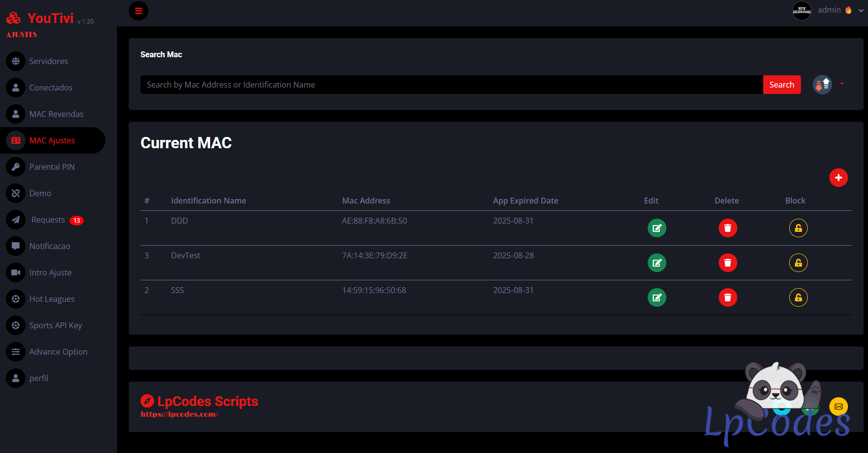Expand the admin user dropdown

pos(861,11)
